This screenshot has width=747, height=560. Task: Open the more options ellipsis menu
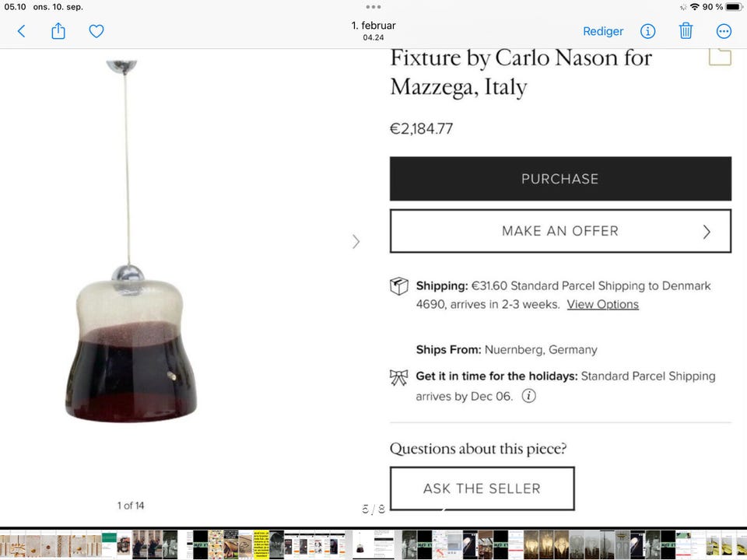tap(724, 31)
